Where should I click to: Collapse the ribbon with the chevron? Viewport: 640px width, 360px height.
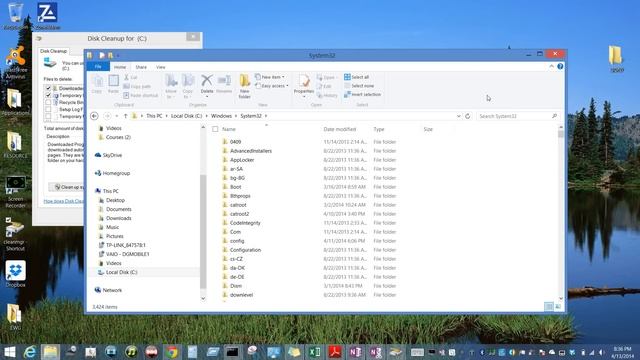pyautogui.click(x=551, y=67)
